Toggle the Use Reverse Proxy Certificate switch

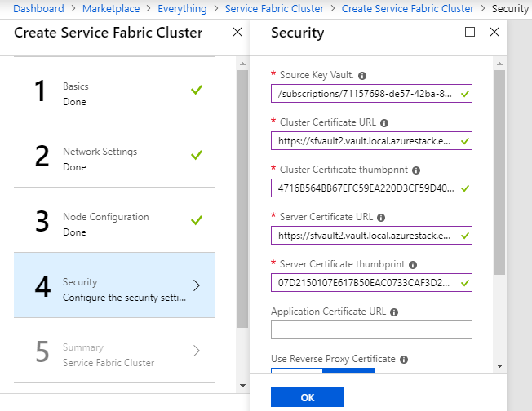(x=322, y=373)
